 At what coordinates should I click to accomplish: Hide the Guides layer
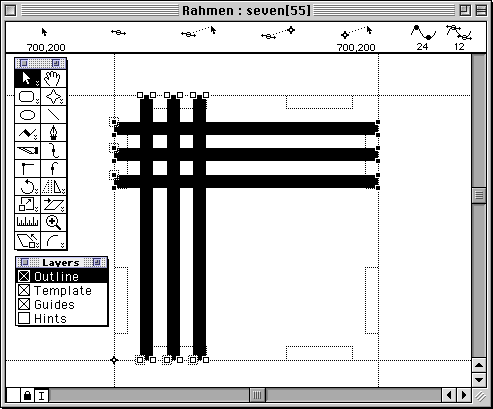pos(24,304)
